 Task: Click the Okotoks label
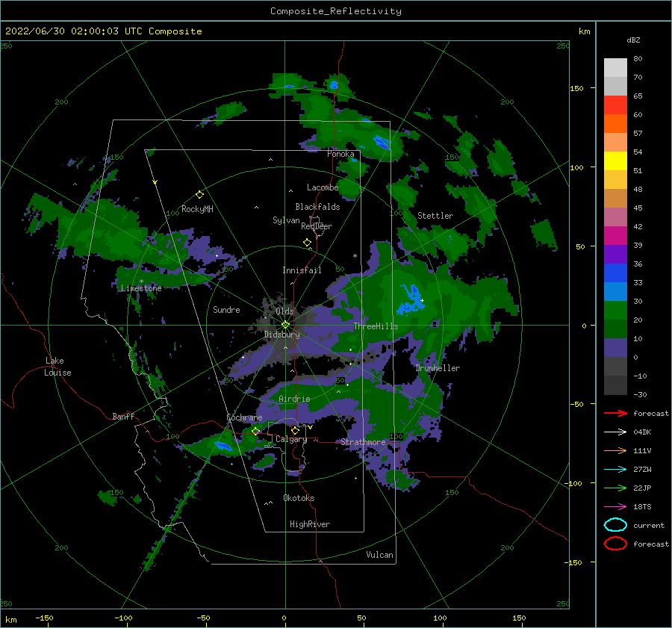(x=299, y=497)
